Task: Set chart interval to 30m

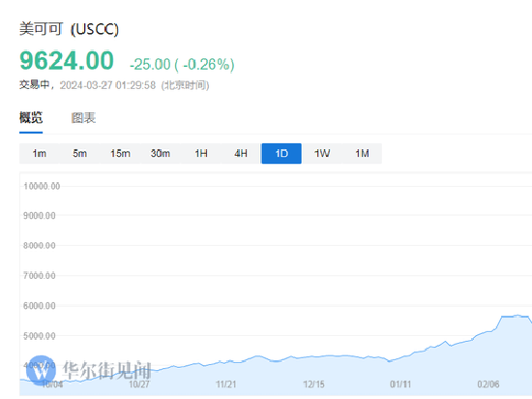Action: 161,153
